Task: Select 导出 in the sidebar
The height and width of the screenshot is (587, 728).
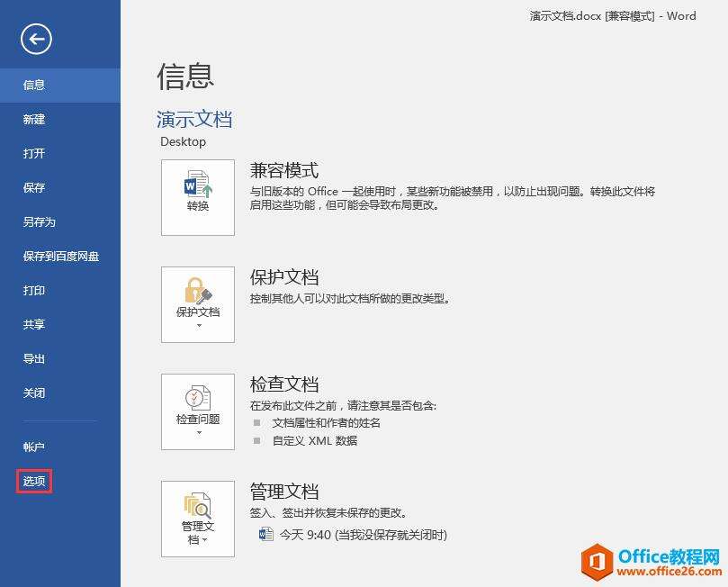Action: (x=33, y=358)
